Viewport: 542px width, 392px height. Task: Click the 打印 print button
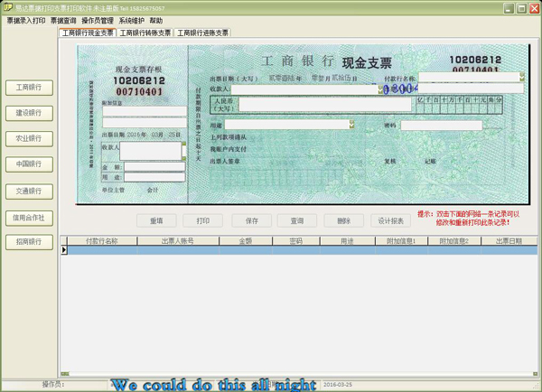tap(203, 220)
